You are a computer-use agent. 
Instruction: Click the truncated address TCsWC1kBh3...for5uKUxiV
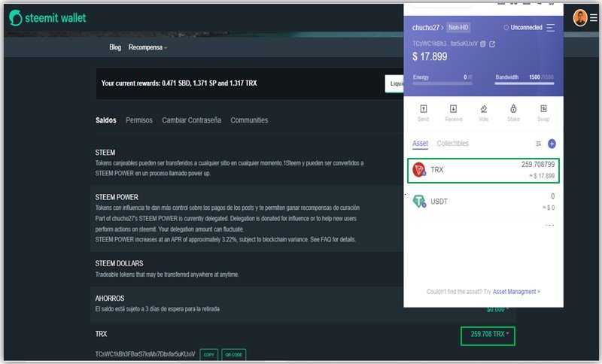pyautogui.click(x=445, y=44)
